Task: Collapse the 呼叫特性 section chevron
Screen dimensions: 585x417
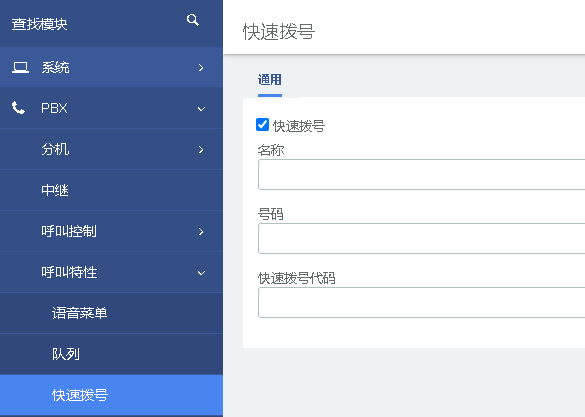Action: point(201,273)
